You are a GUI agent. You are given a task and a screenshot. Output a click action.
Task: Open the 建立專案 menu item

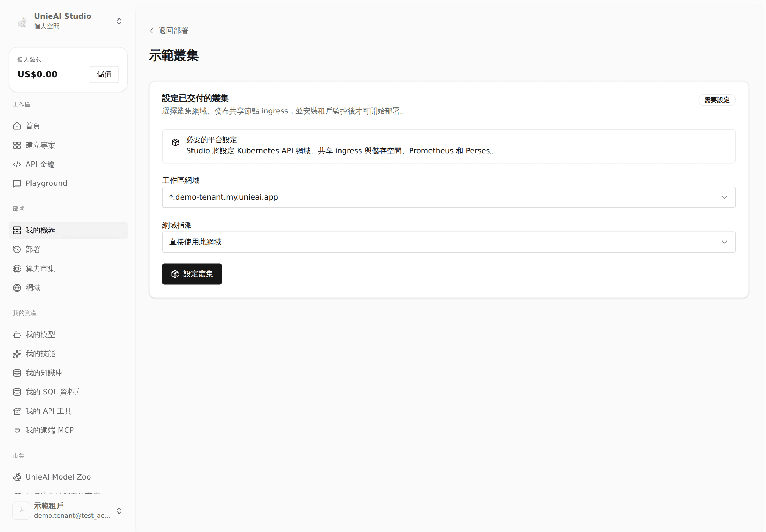(x=68, y=145)
